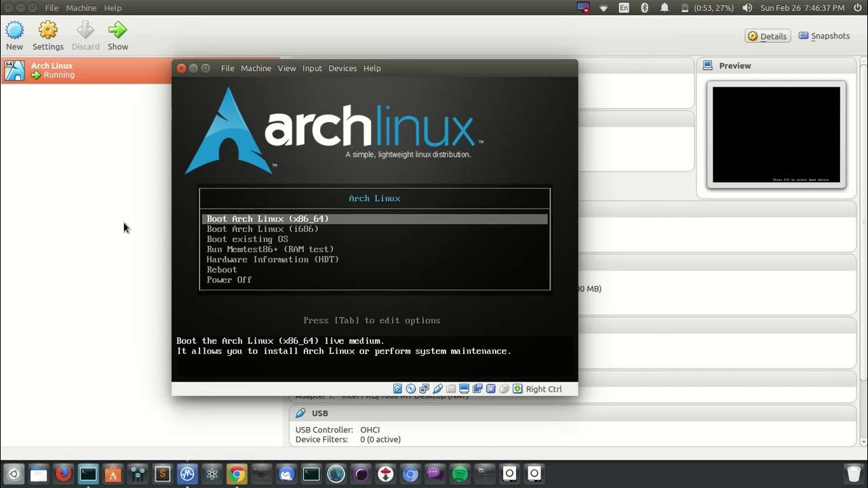This screenshot has height=488, width=868.
Task: Open the power session menu icon
Action: (857, 8)
